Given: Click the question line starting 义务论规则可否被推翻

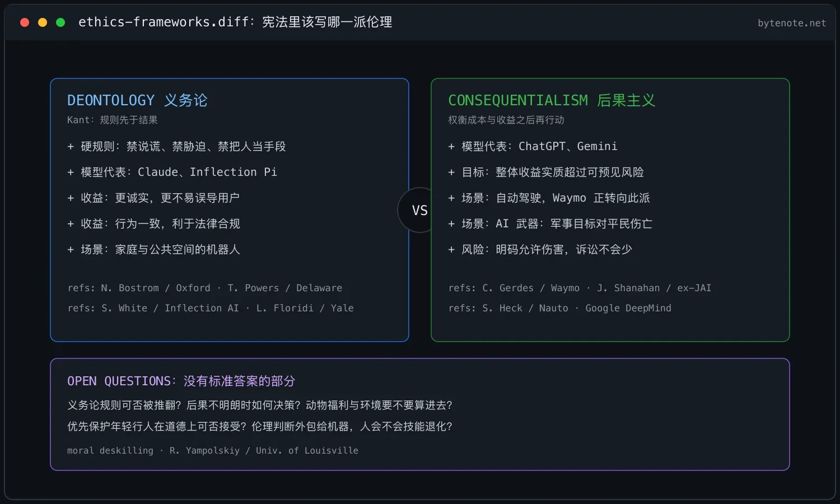Looking at the screenshot, I should pyautogui.click(x=260, y=405).
